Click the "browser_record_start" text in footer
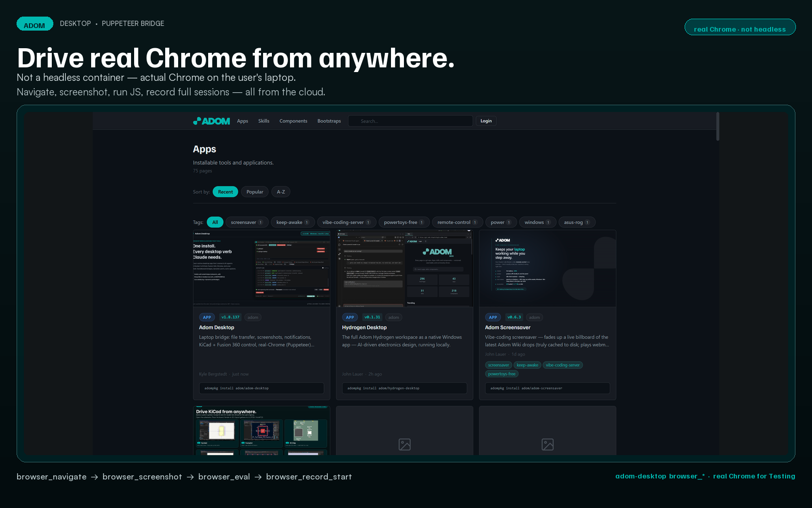 (x=309, y=477)
